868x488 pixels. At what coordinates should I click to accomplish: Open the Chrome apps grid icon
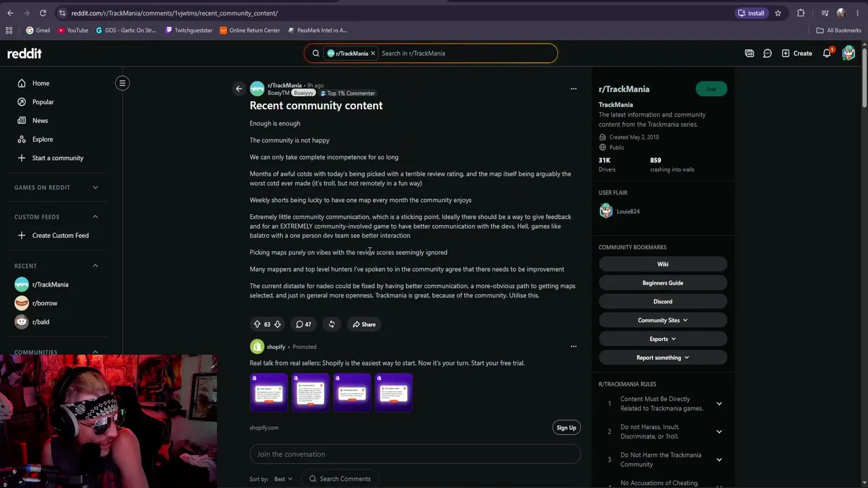coord(9,30)
